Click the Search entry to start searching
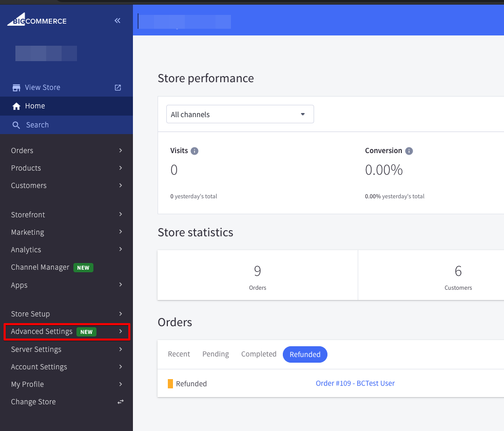This screenshot has height=431, width=504. (38, 125)
